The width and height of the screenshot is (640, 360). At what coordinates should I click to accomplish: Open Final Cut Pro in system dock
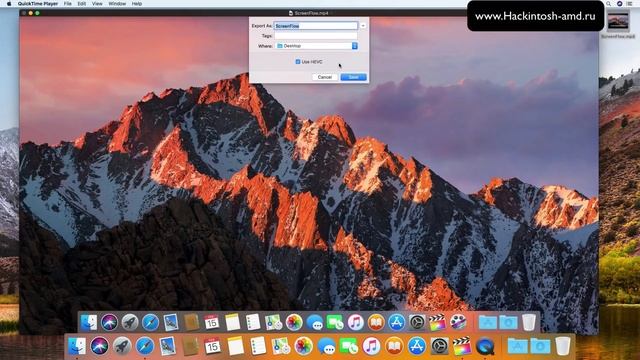pos(462,346)
